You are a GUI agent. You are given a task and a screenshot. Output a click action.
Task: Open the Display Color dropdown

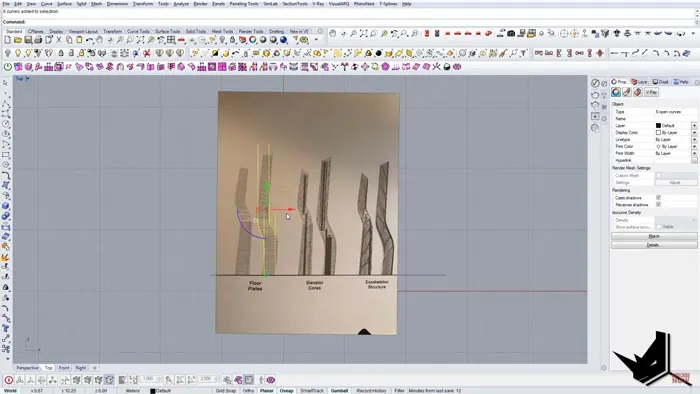pos(694,133)
